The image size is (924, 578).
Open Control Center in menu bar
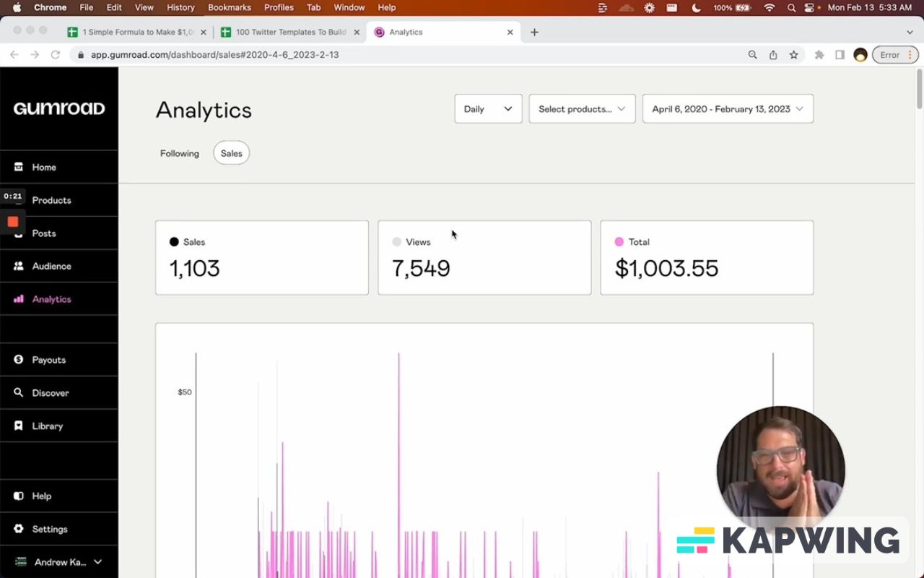tap(809, 7)
